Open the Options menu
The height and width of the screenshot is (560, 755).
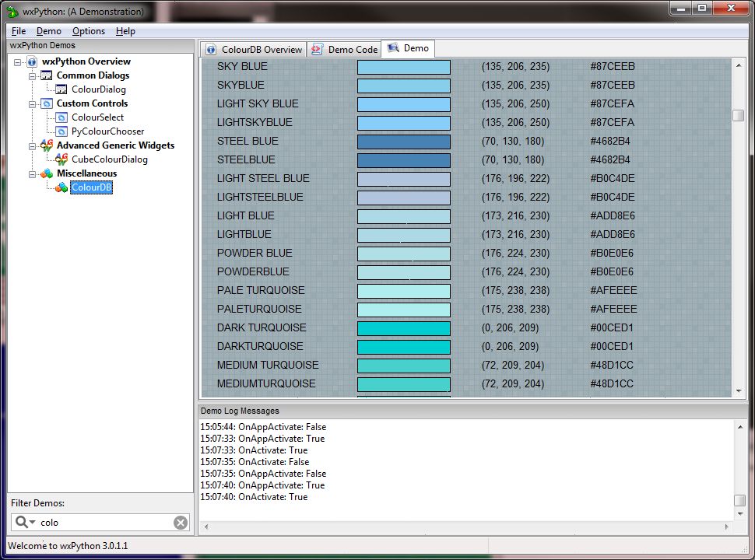click(89, 31)
